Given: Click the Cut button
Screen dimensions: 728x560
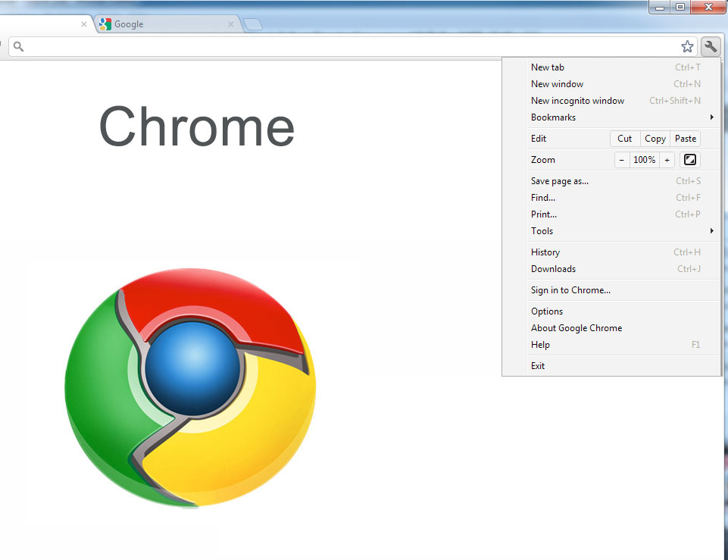Looking at the screenshot, I should click(x=624, y=139).
